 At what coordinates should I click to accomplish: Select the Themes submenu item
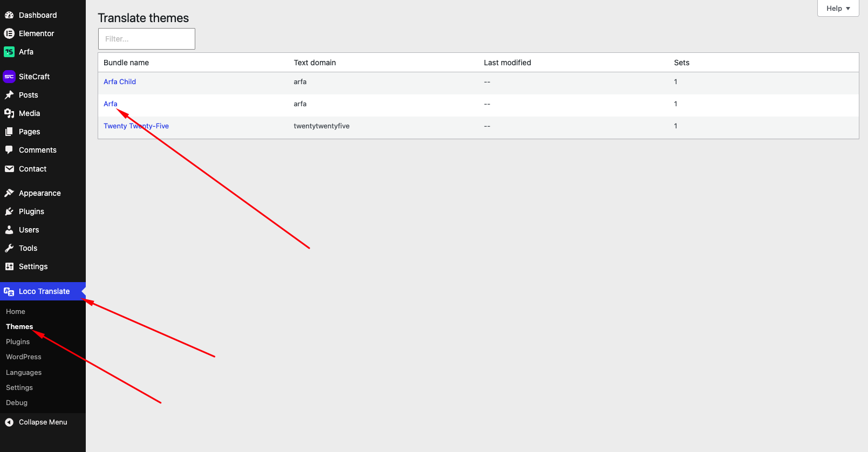click(19, 327)
